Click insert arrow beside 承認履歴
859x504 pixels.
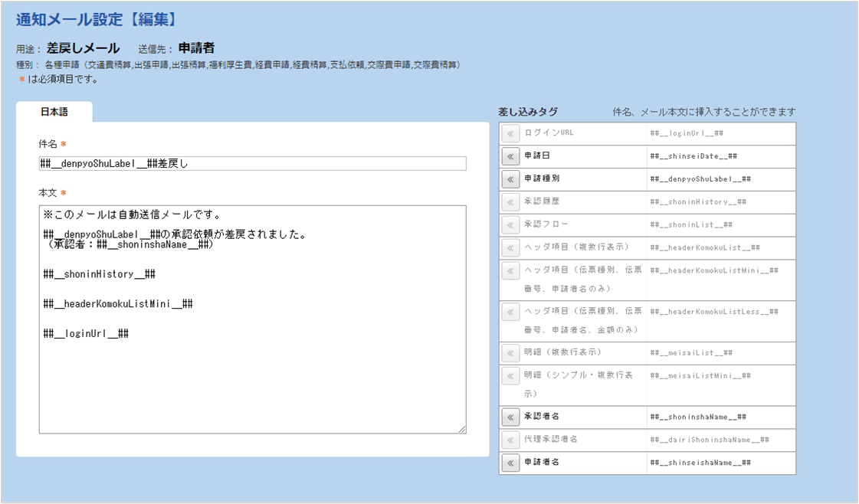510,202
